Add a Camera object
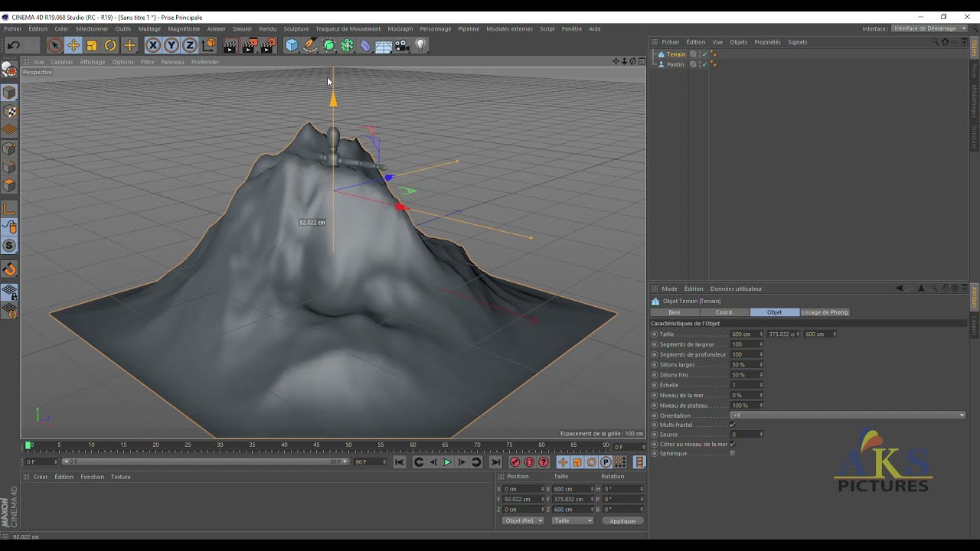 pos(402,45)
